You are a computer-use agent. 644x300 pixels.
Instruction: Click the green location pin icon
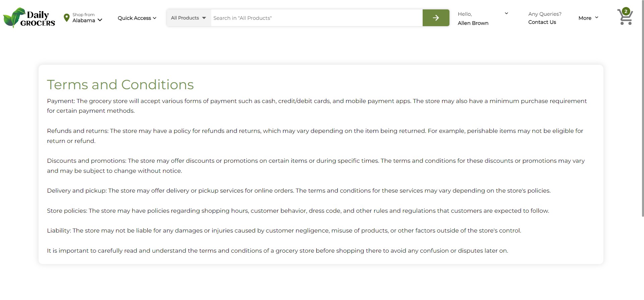[x=66, y=17]
